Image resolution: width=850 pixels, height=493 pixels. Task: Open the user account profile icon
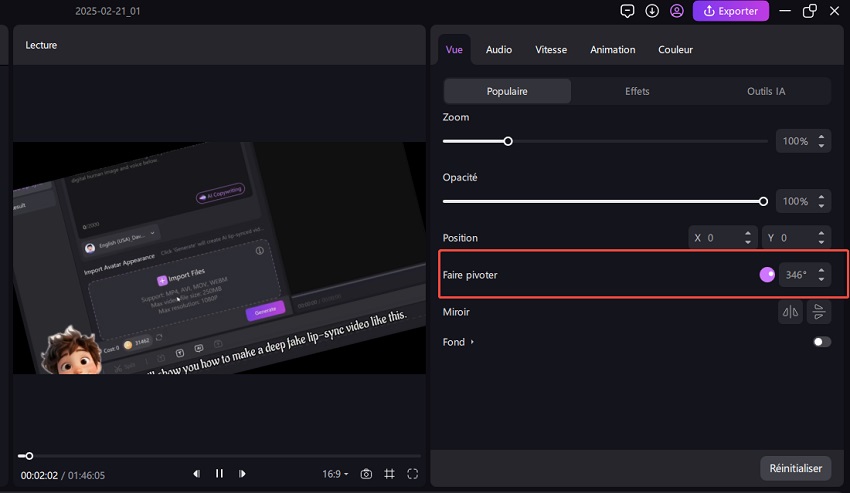677,11
